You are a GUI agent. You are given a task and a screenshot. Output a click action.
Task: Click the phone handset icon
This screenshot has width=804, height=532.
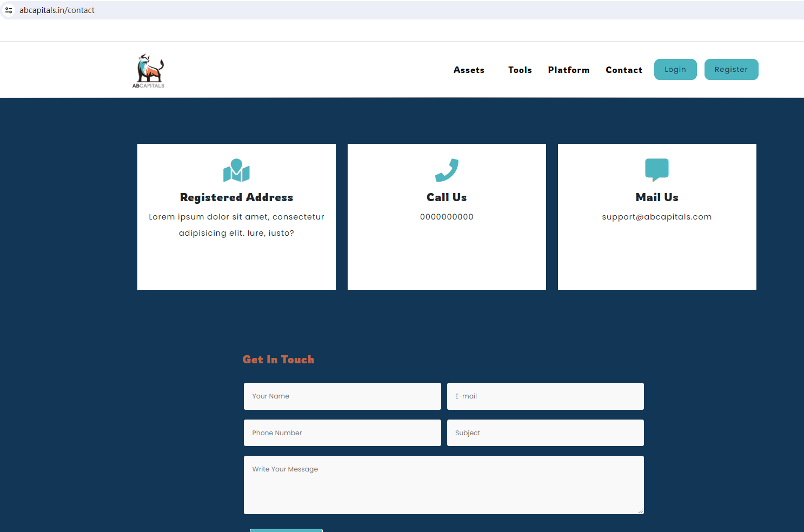tap(447, 170)
